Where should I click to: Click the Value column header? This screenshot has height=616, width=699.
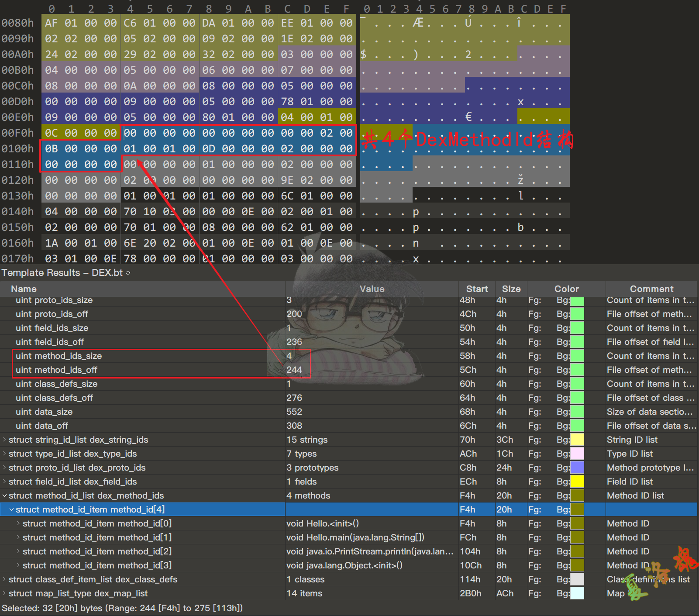pos(372,289)
